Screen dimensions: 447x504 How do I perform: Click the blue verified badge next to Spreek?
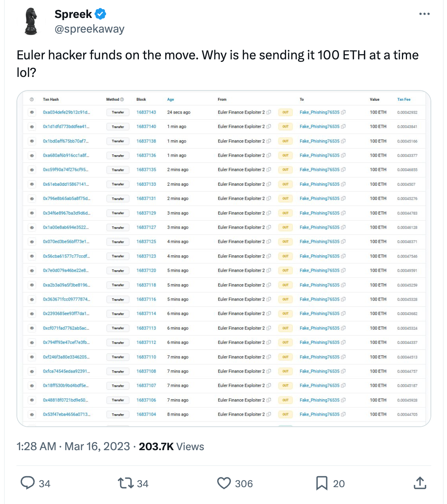pyautogui.click(x=100, y=14)
